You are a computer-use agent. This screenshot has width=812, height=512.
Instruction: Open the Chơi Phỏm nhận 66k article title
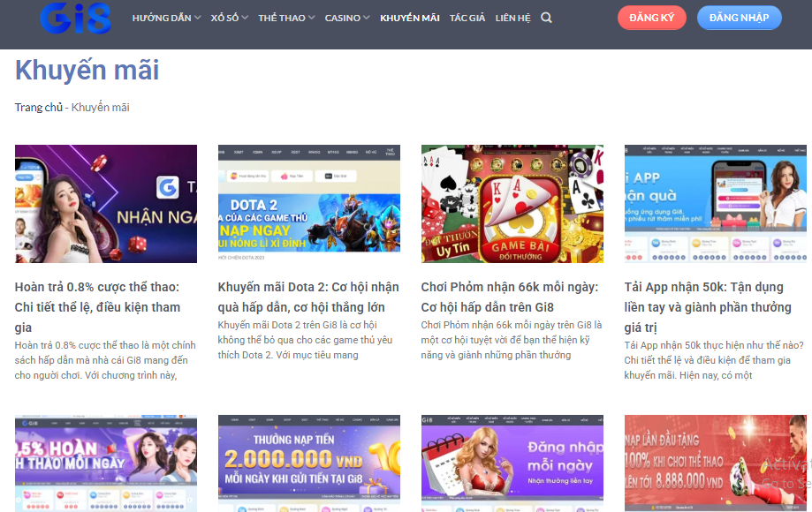point(510,297)
